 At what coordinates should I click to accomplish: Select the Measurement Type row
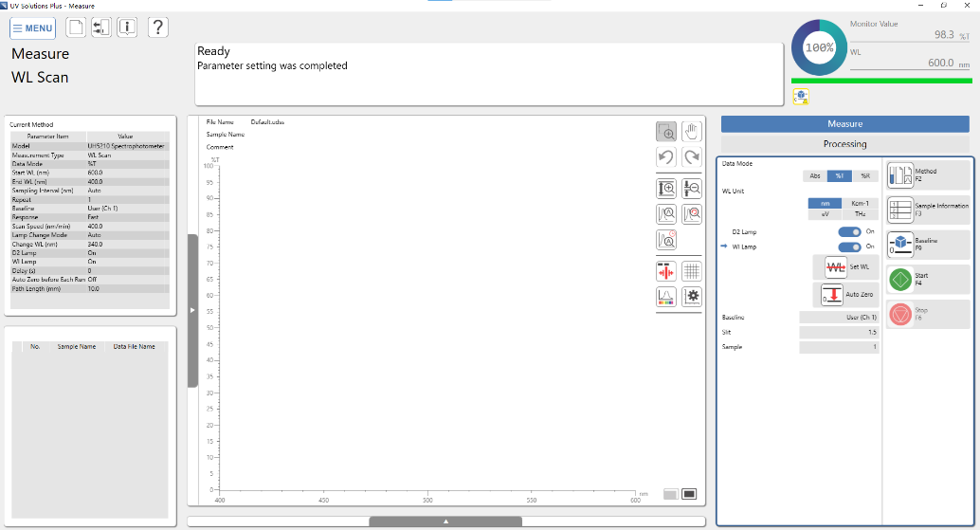click(x=90, y=155)
